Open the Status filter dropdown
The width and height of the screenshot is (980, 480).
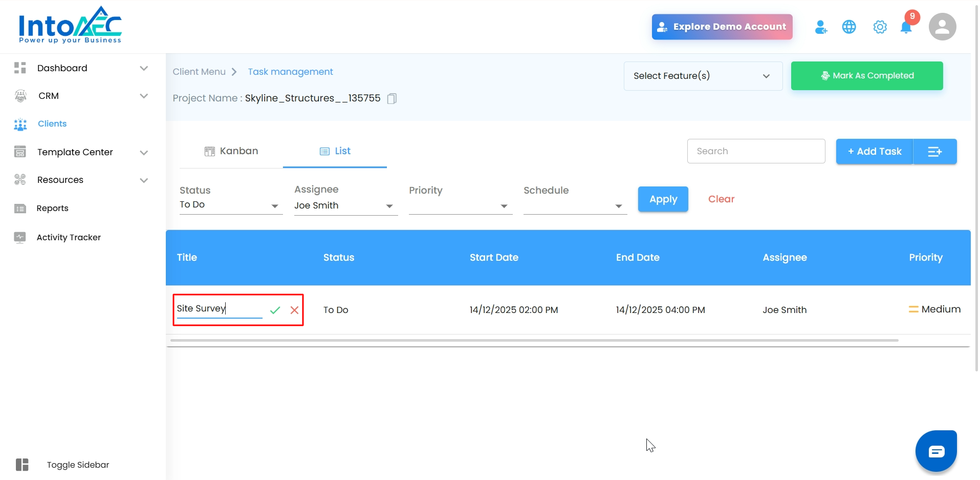point(231,205)
